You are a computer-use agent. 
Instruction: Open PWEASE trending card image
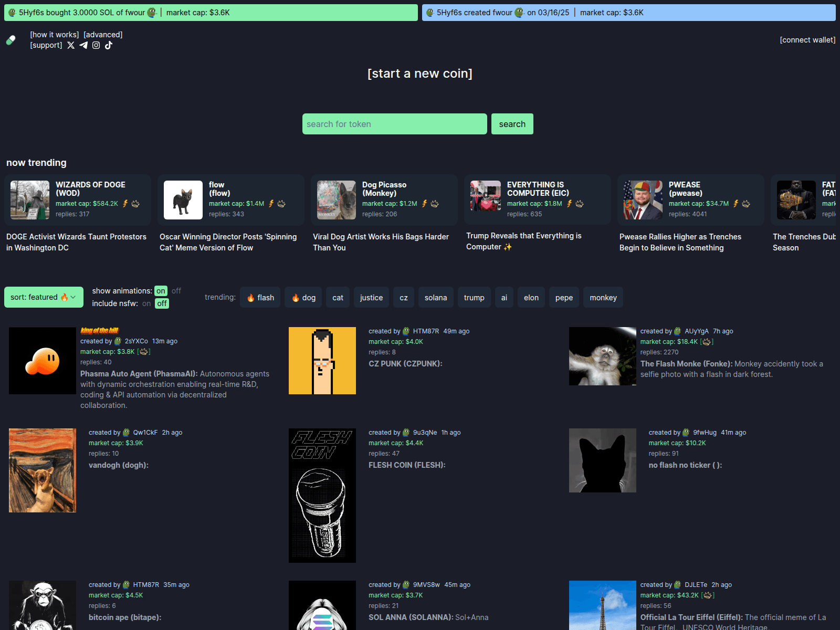(643, 200)
